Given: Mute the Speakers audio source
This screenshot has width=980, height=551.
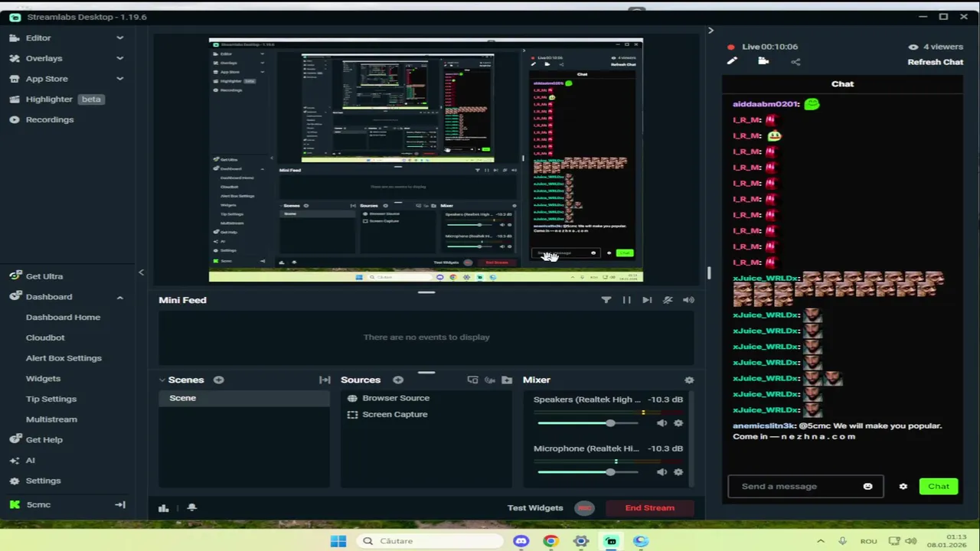Looking at the screenshot, I should (661, 423).
